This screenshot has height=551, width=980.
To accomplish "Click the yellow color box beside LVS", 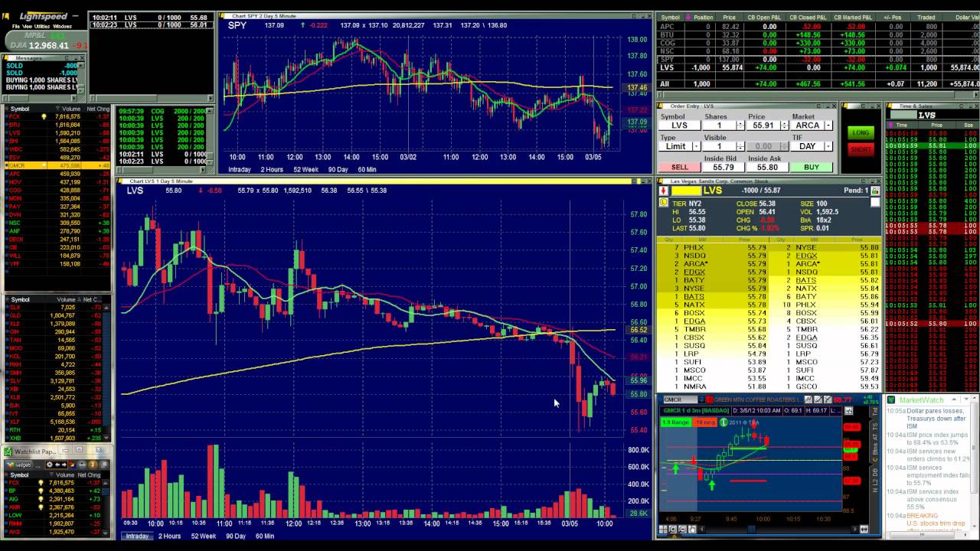I will [x=686, y=191].
